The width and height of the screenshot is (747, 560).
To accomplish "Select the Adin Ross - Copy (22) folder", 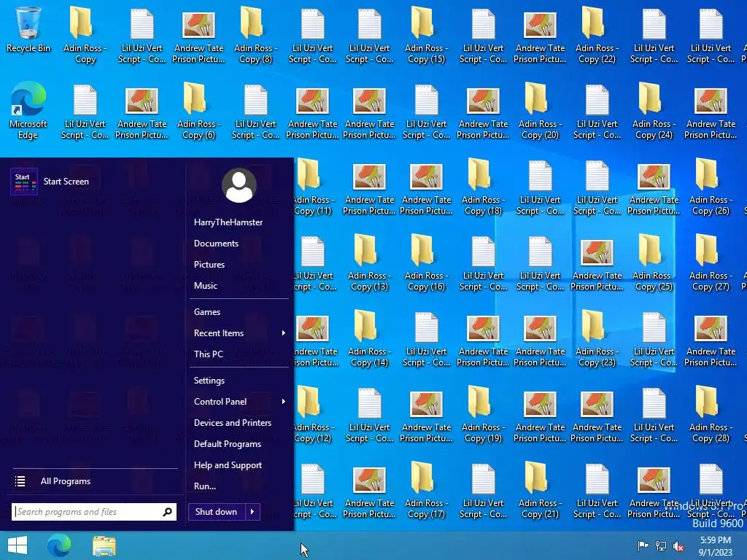I will (x=597, y=34).
